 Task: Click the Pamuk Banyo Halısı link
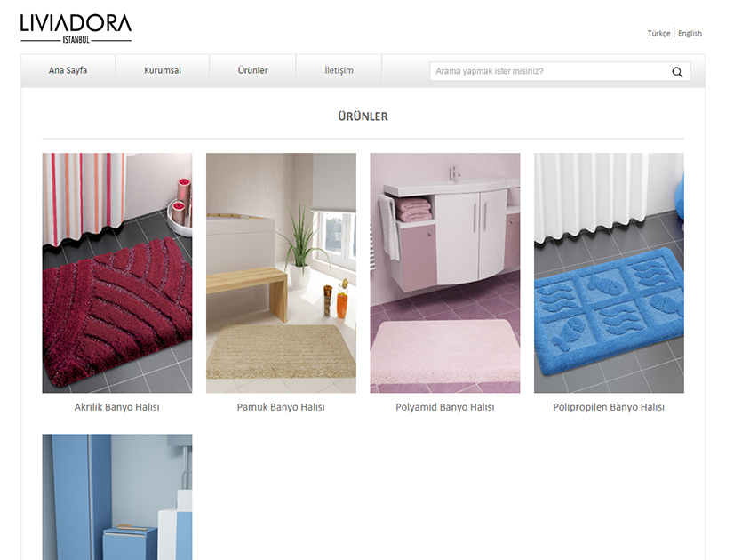coord(281,407)
